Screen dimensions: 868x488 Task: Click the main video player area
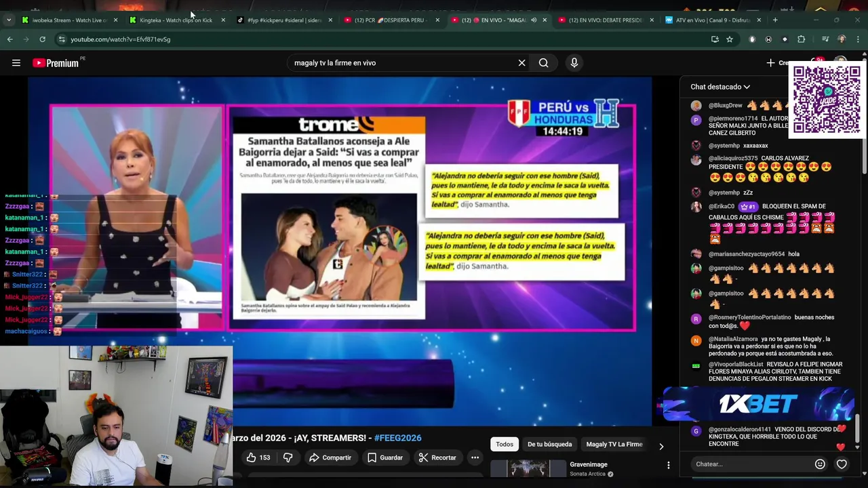340,251
